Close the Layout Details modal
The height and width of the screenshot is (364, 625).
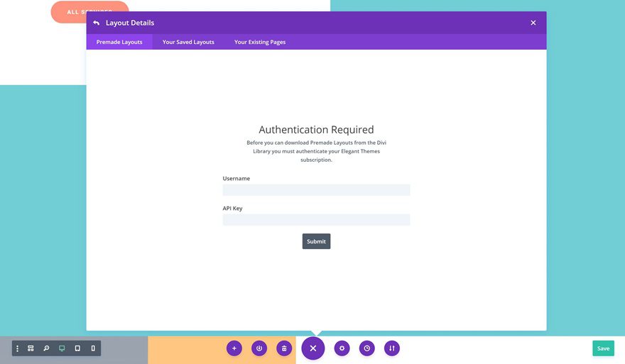point(533,23)
